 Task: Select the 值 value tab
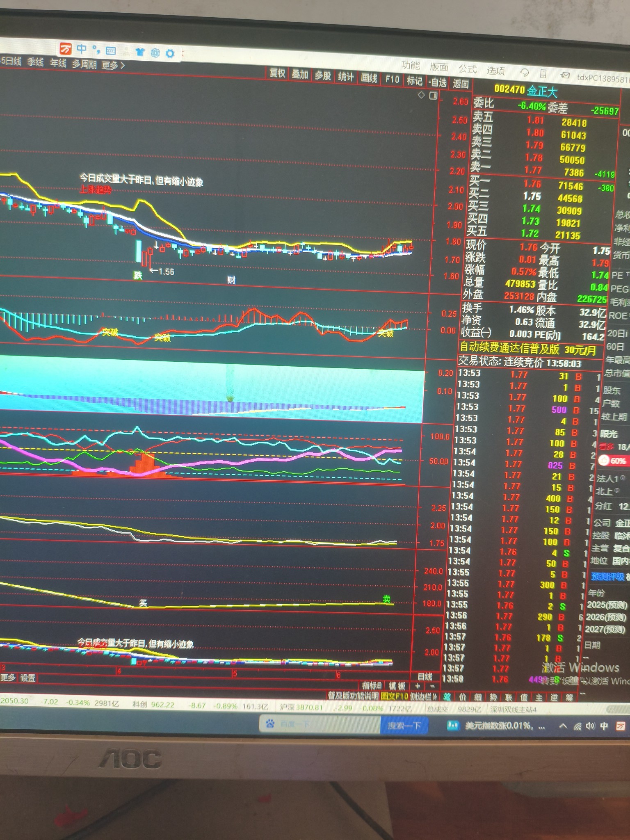pos(524,697)
